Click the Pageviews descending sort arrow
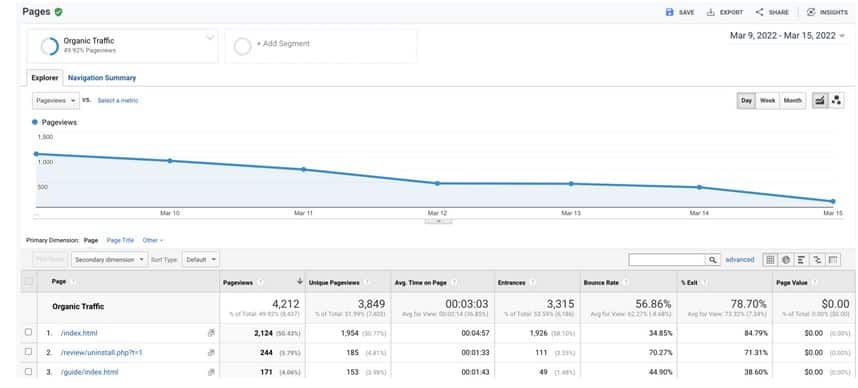Screen dimensions: 858x388 click(x=299, y=282)
